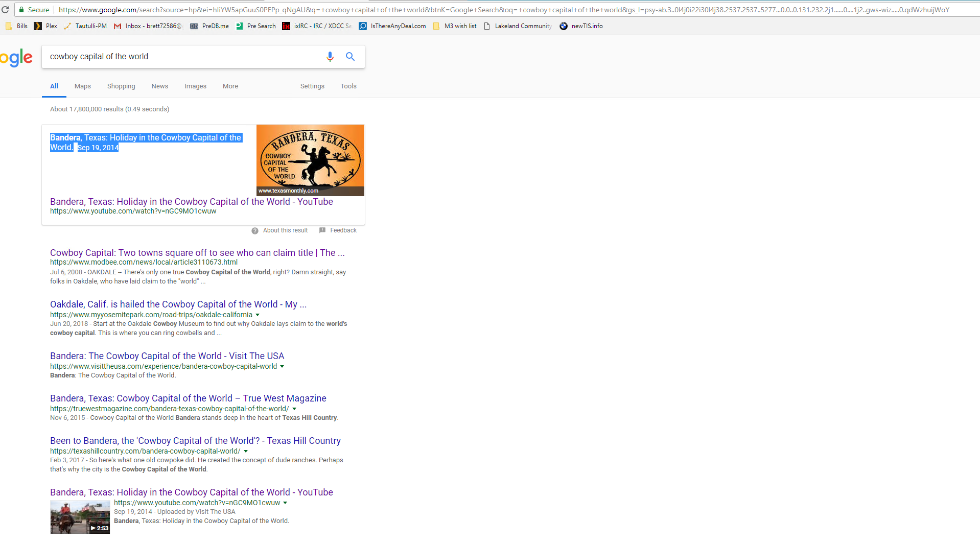
Task: Switch to the Shopping tab
Action: pos(121,86)
